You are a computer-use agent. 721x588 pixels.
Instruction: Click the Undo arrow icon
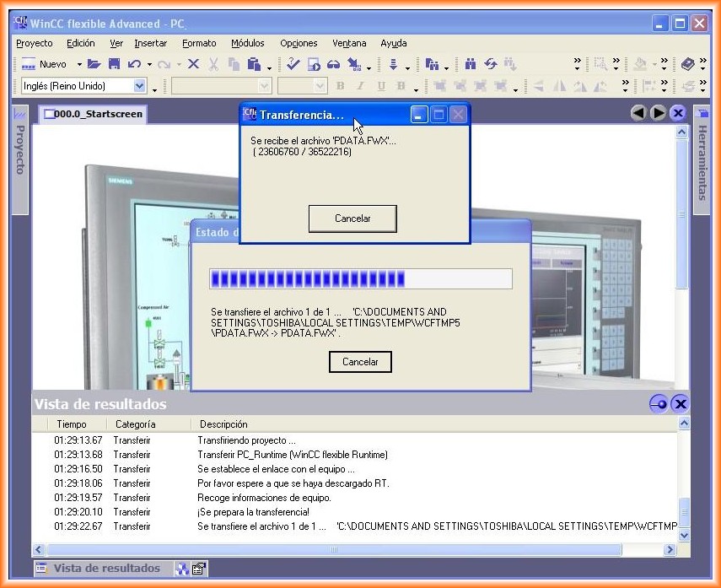pyautogui.click(x=134, y=64)
